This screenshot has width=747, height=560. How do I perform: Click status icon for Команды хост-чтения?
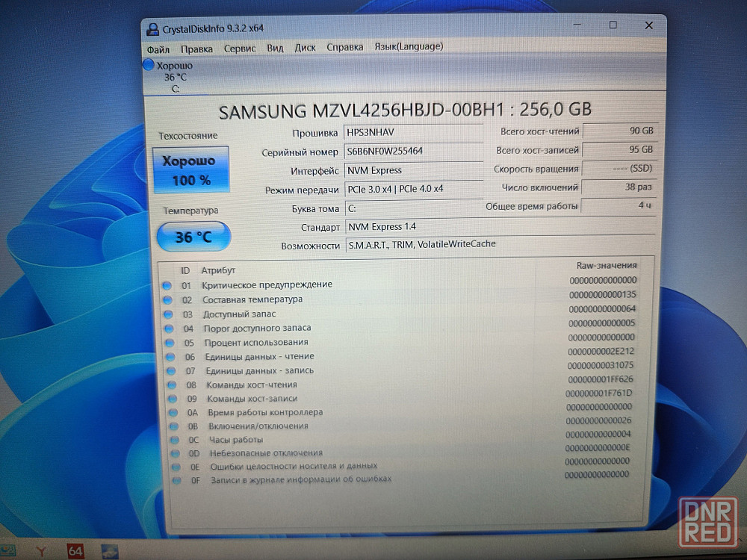coord(172,385)
